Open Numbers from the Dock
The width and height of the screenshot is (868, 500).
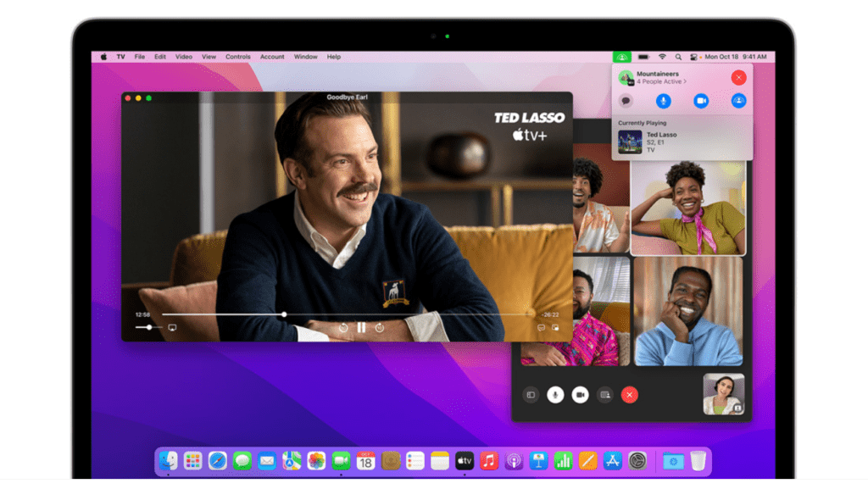(563, 461)
